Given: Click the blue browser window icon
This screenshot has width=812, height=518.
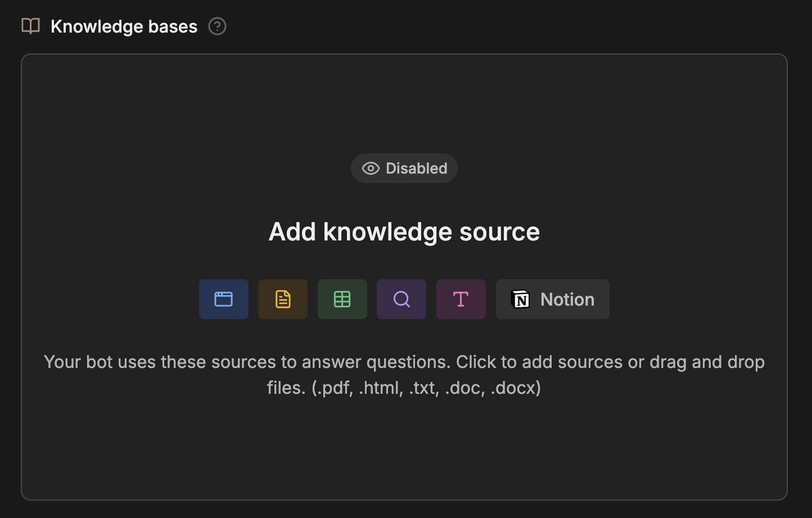Looking at the screenshot, I should (223, 299).
